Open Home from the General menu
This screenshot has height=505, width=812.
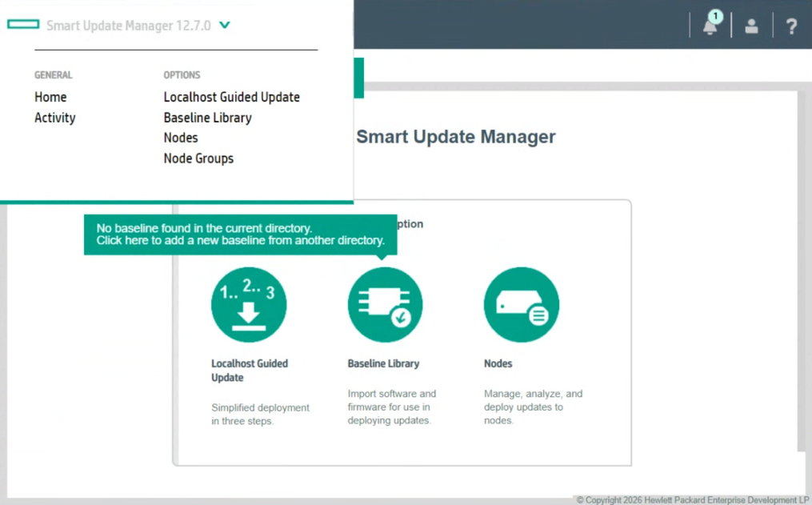click(50, 97)
